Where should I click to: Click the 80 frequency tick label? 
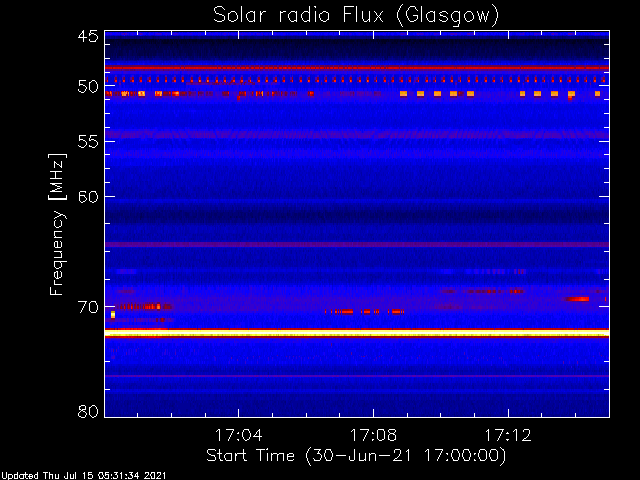(88, 411)
